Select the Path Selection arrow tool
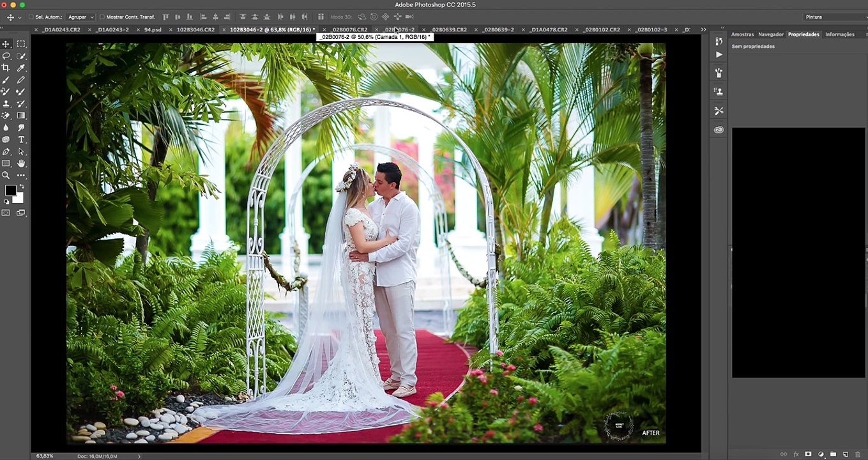The width and height of the screenshot is (868, 460). (x=21, y=151)
